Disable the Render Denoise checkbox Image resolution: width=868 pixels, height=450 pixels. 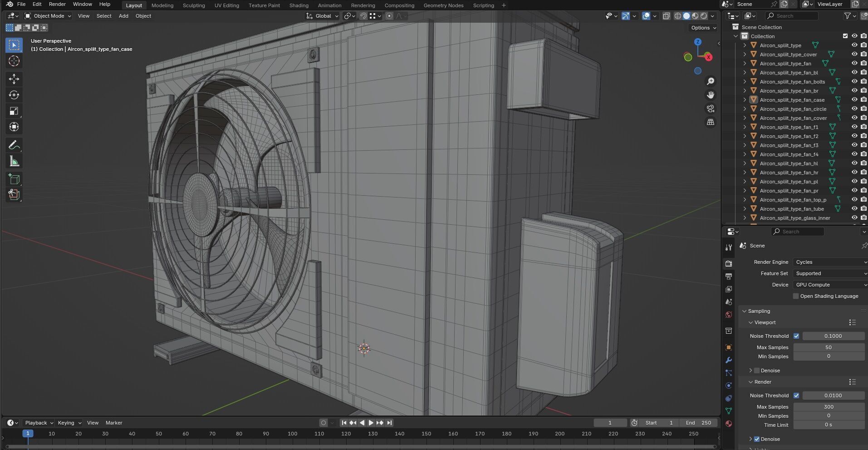[757, 439]
